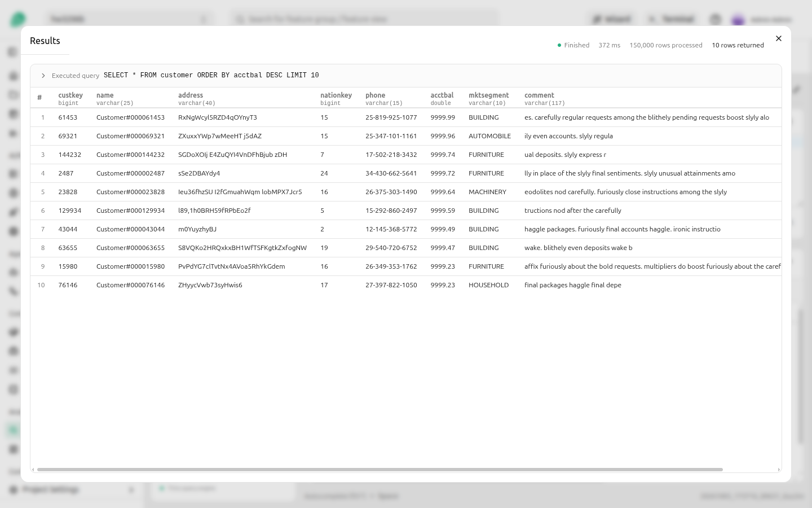
Task: Close the Results dialog
Action: [x=779, y=38]
